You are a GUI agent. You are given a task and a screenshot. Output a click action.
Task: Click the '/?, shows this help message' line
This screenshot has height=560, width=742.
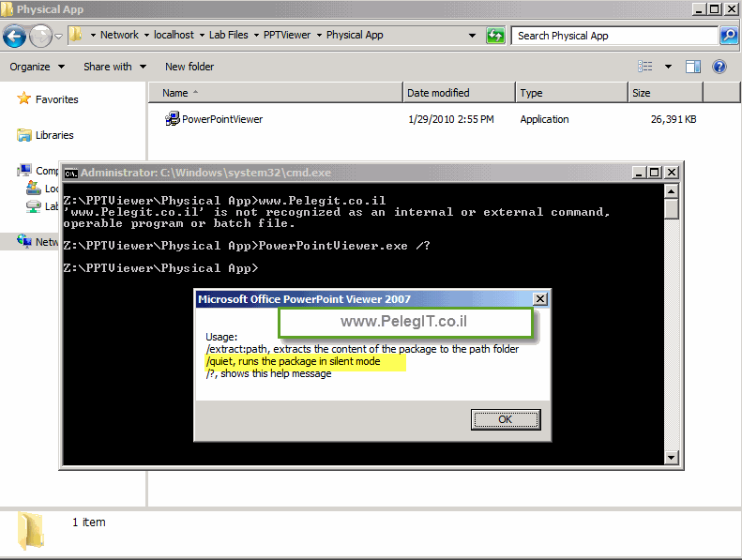tap(268, 373)
